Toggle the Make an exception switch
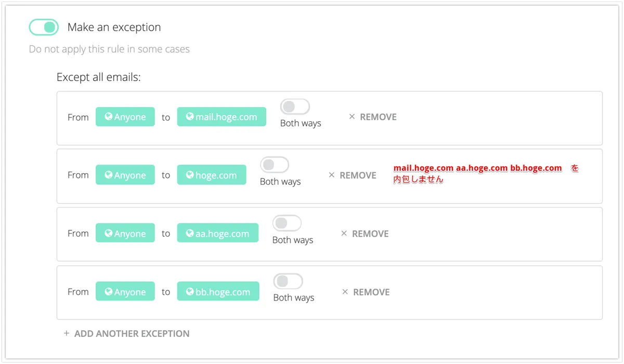 point(44,27)
